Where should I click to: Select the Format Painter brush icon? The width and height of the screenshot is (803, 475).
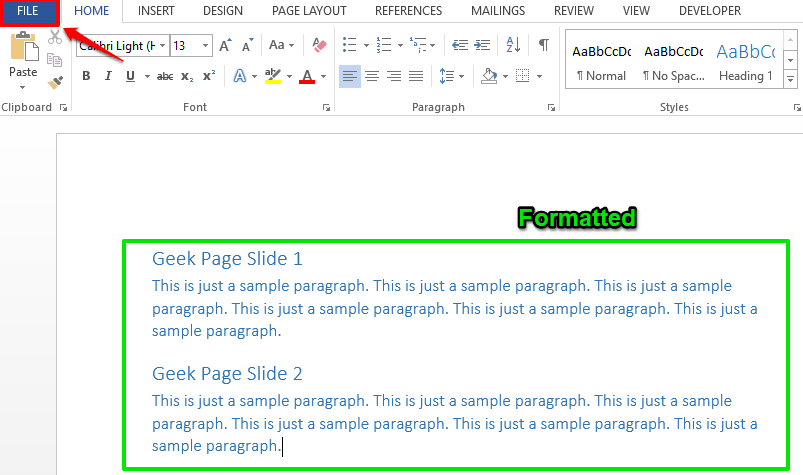coord(55,82)
